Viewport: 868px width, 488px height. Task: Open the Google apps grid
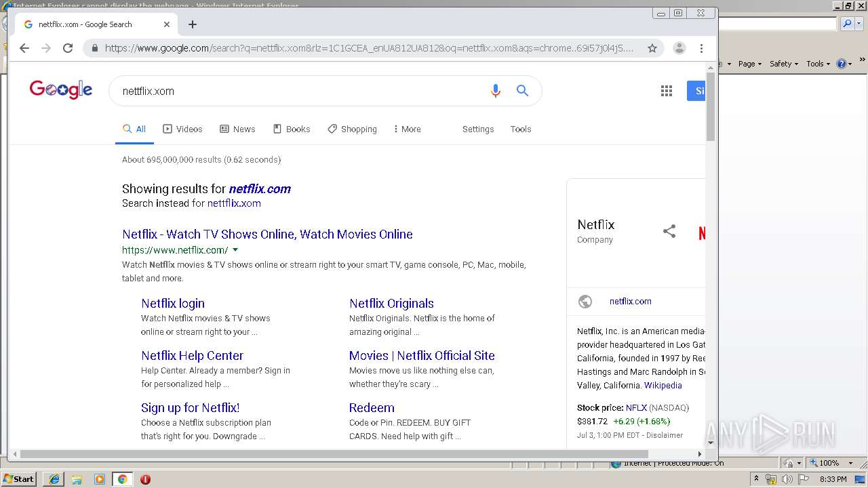point(666,91)
